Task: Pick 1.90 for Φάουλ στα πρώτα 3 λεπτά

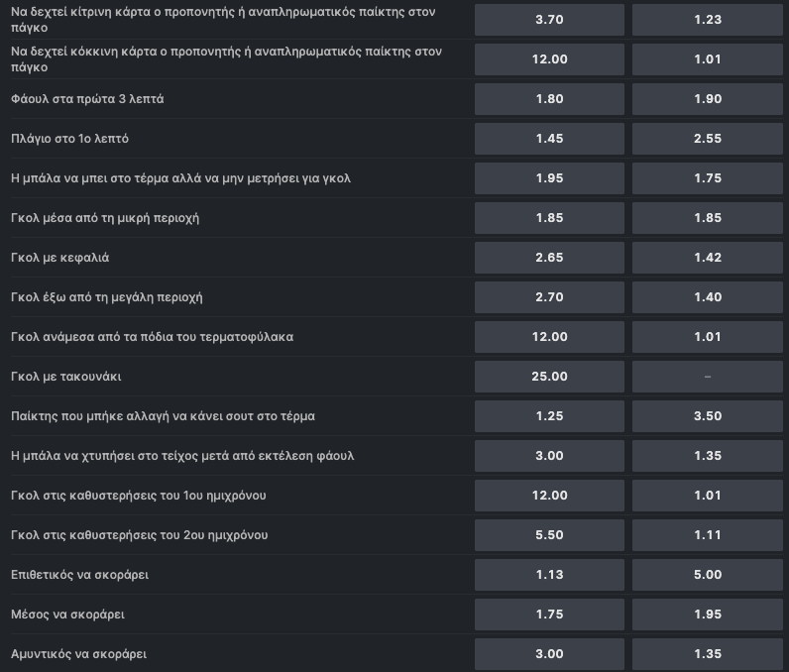Action: pos(707,99)
